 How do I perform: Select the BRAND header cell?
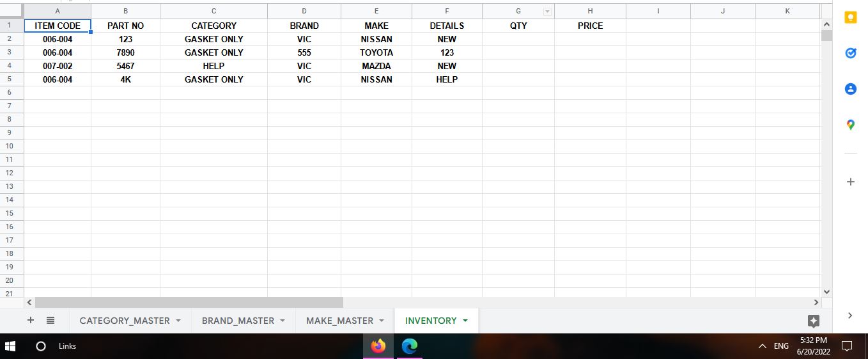click(x=304, y=26)
